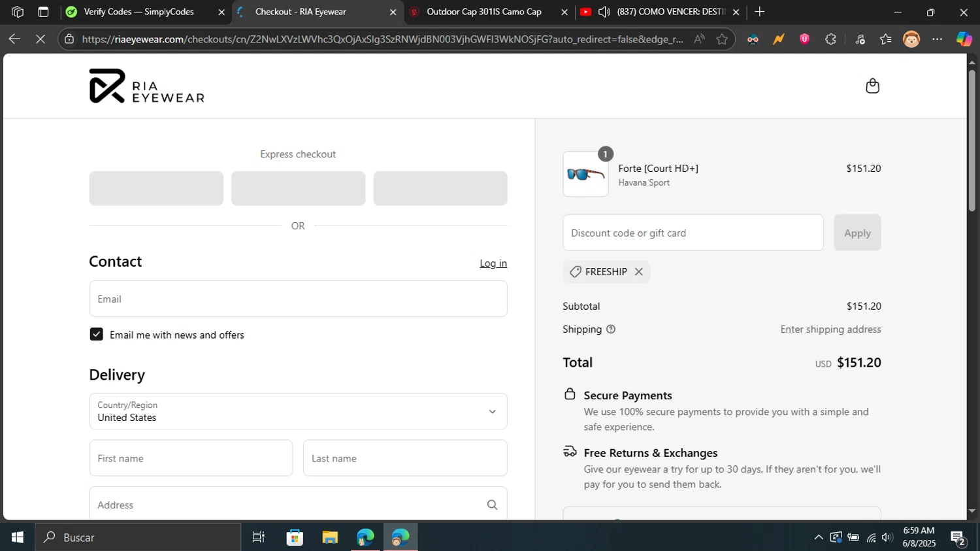View site information lock icon

click(x=69, y=39)
